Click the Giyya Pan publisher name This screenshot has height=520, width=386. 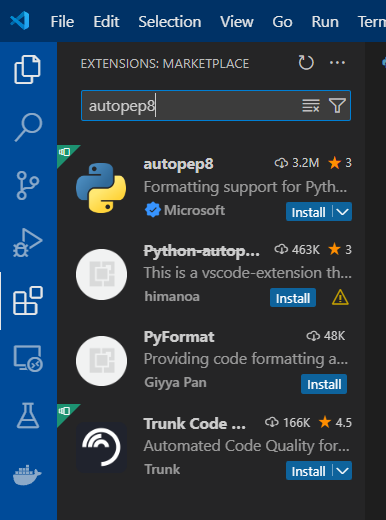coord(175,383)
